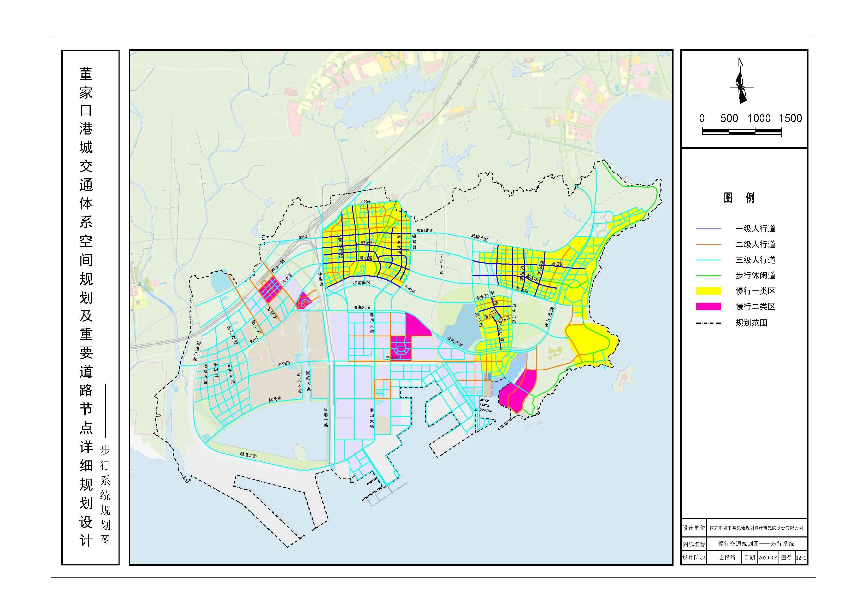Viewport: 868px width, 614px height.
Task: Click the 三级人行道 legend label
Action: pos(755,260)
